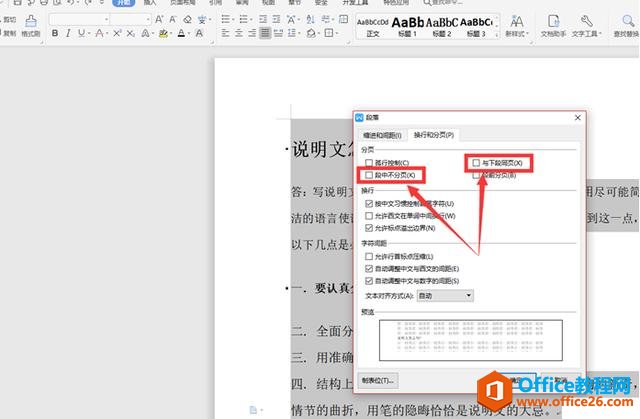Center align text
Screen dimensions: 640x419
[x=239, y=33]
